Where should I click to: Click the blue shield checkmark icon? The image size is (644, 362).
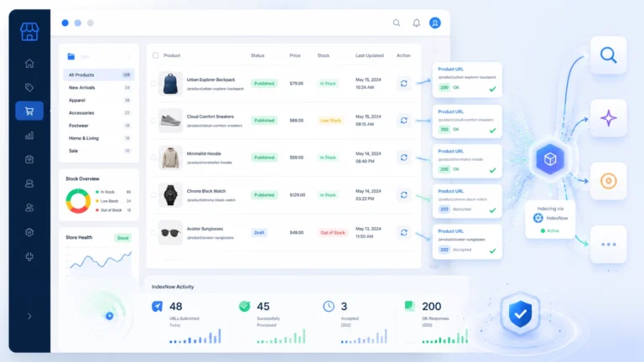point(521,314)
